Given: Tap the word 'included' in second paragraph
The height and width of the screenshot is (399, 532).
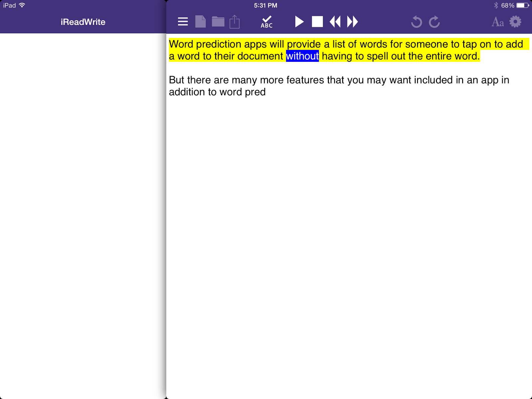Looking at the screenshot, I should point(433,80).
